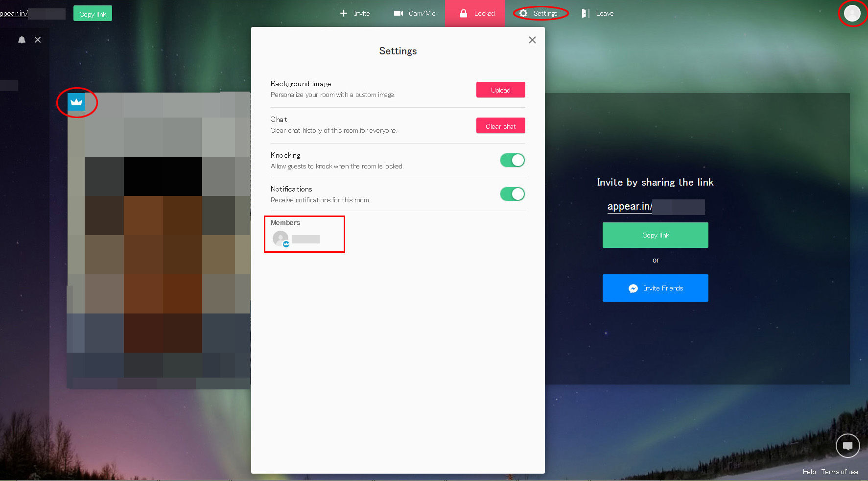868x481 pixels.
Task: Toggle the Notifications switch
Action: 512,194
